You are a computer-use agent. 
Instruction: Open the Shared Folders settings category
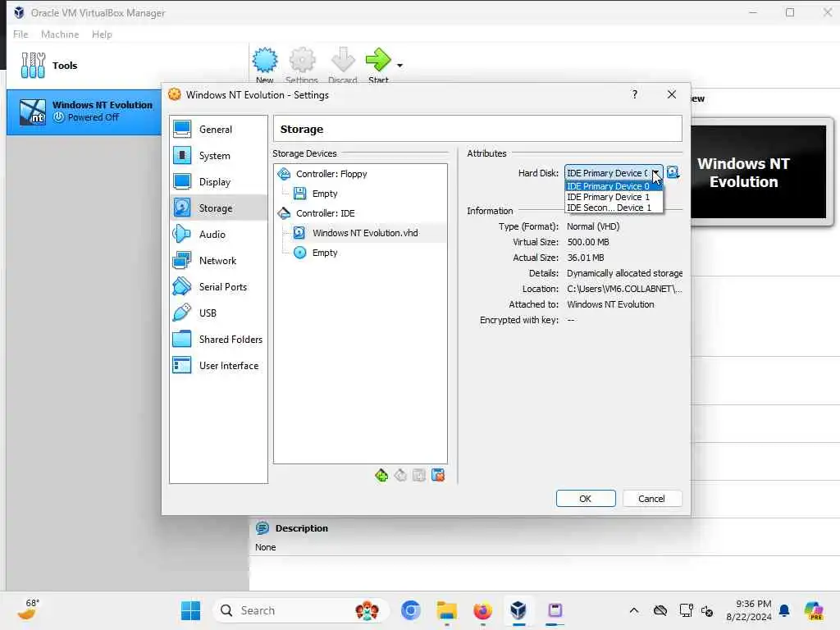218,339
